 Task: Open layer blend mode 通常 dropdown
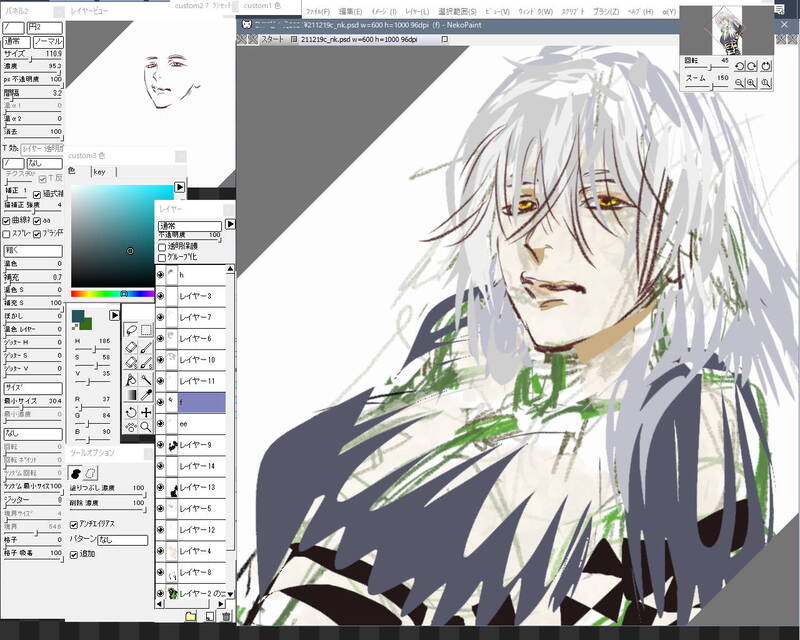(x=190, y=226)
